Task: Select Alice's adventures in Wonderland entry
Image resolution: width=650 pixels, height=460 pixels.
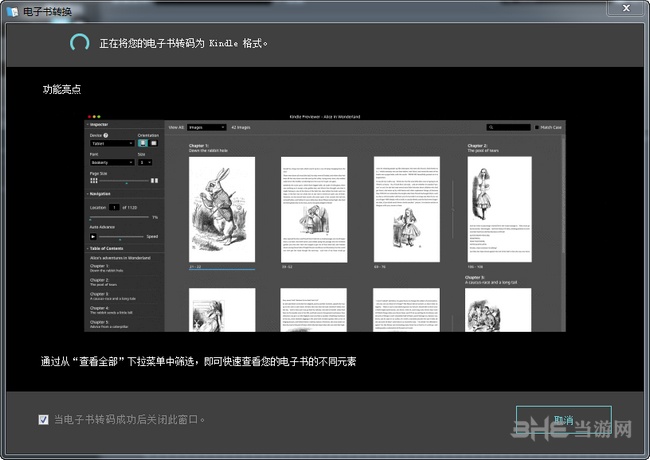Action: [120, 258]
